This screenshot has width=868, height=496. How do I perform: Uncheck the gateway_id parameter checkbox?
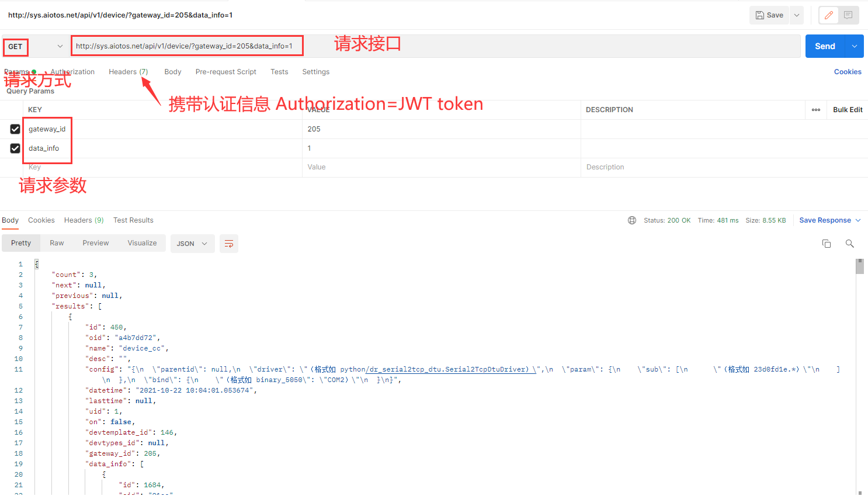(15, 129)
